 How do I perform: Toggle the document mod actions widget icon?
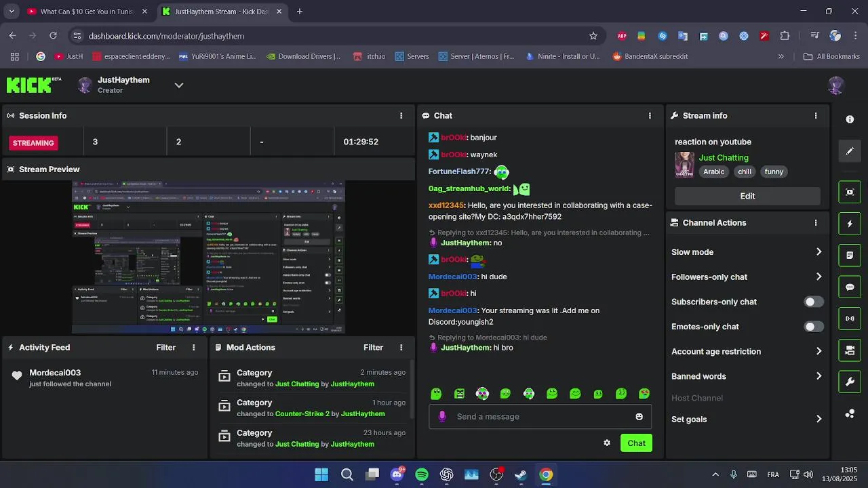click(850, 256)
